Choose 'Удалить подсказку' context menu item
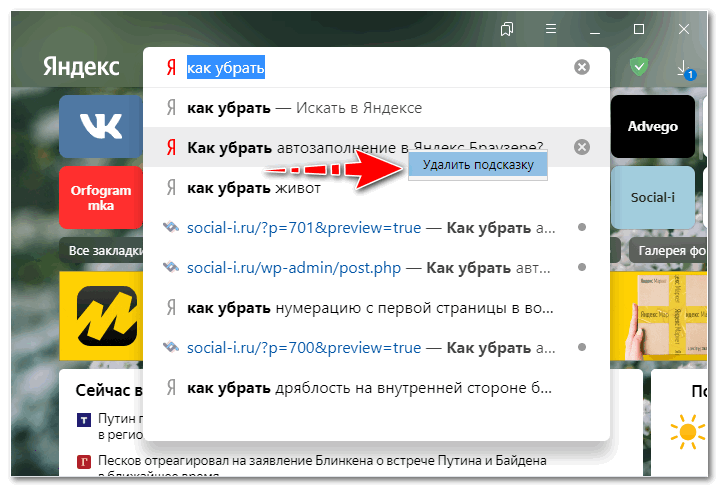Screen dimensions: 719x488 pos(478,165)
